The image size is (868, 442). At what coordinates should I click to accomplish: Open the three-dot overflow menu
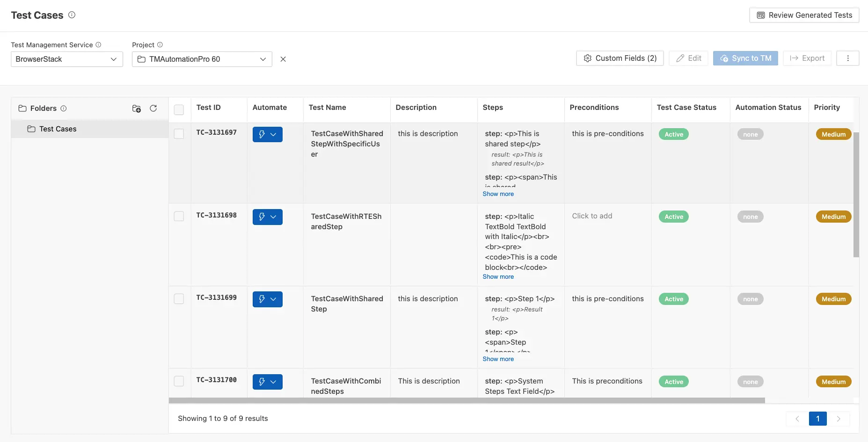point(847,58)
